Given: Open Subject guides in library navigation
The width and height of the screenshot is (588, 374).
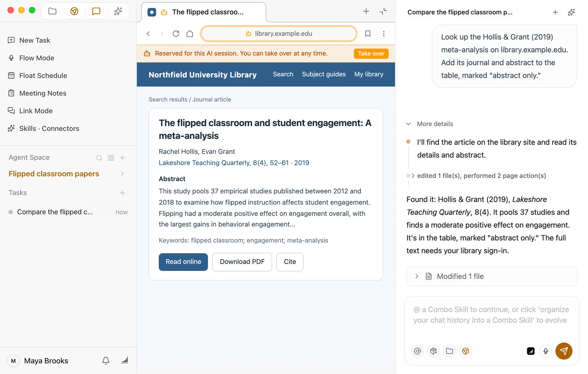Looking at the screenshot, I should [x=324, y=74].
